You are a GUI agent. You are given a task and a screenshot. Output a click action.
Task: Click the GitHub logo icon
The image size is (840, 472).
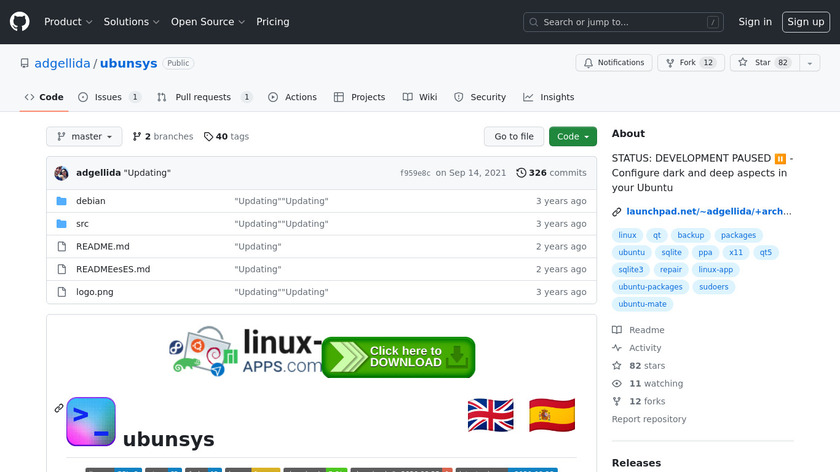(x=20, y=22)
